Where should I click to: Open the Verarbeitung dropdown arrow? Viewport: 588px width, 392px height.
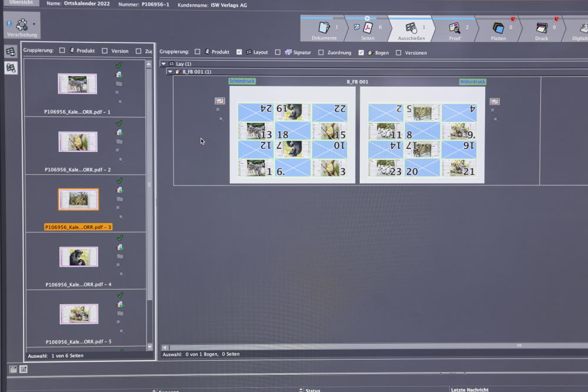34,24
